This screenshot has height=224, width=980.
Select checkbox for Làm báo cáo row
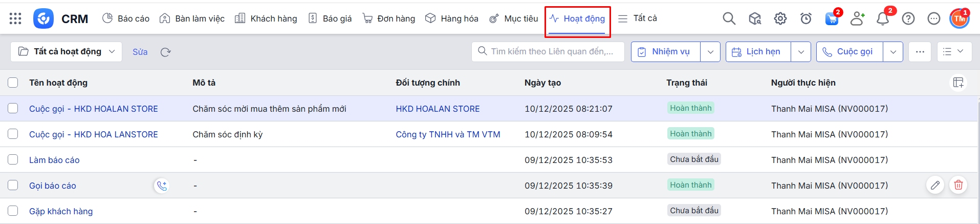(x=13, y=159)
